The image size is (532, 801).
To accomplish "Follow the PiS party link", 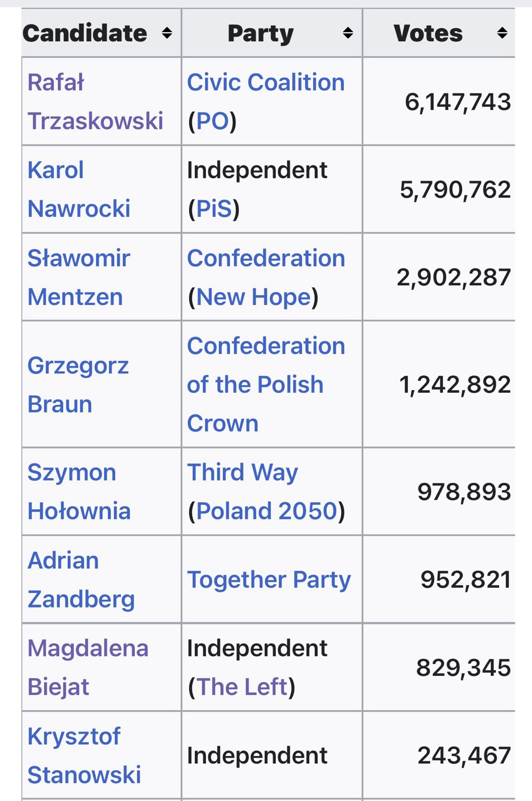I will point(214,209).
